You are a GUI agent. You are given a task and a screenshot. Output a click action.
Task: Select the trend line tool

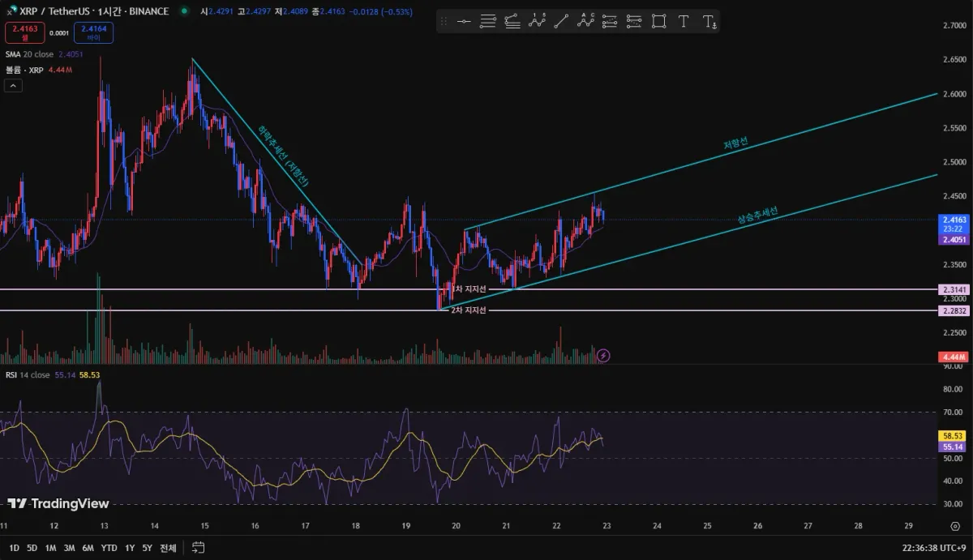point(561,22)
